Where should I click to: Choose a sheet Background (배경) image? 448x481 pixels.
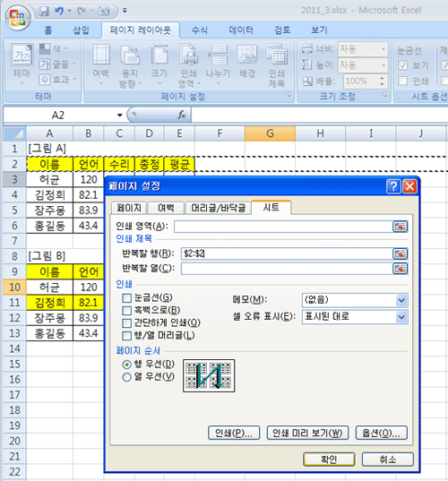pos(247,61)
